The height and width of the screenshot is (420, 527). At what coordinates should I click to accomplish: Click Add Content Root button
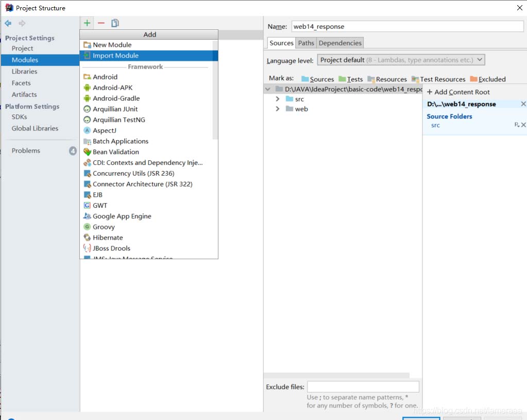coord(458,92)
